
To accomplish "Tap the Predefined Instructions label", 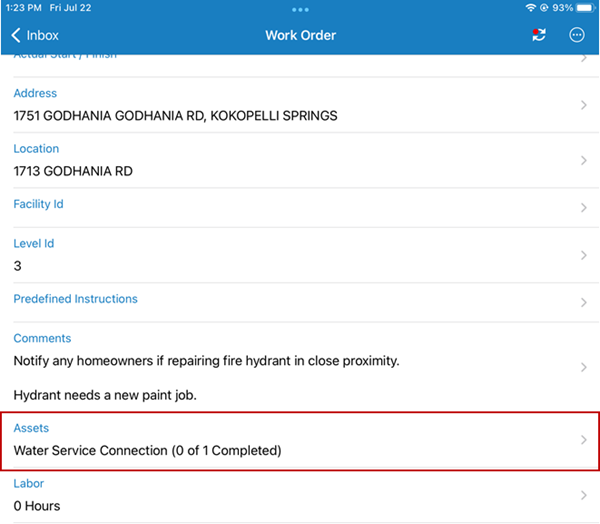I will [75, 299].
